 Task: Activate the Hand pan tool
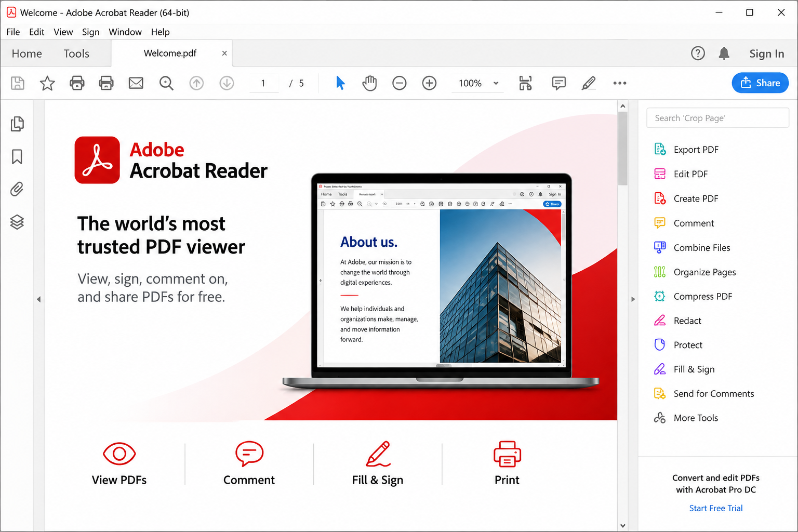pos(369,83)
